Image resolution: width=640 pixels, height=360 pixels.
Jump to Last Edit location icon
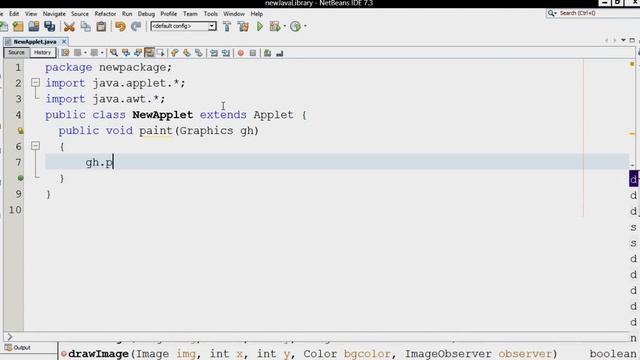65,53
